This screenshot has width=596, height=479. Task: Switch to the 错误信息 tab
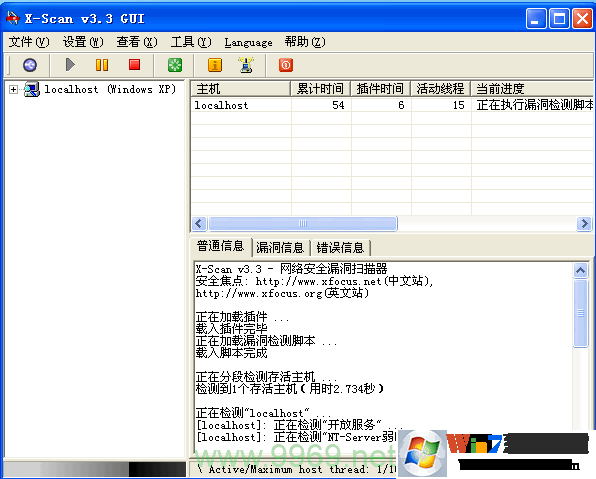(x=340, y=248)
